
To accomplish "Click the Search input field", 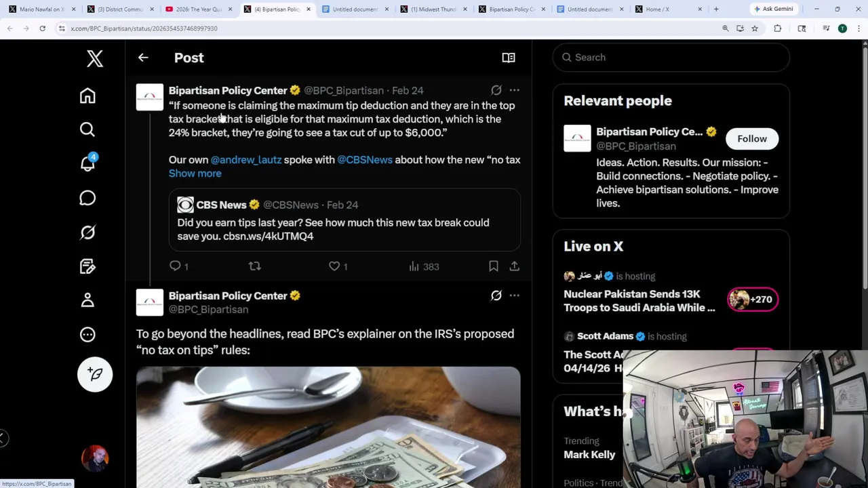I will [x=671, y=58].
